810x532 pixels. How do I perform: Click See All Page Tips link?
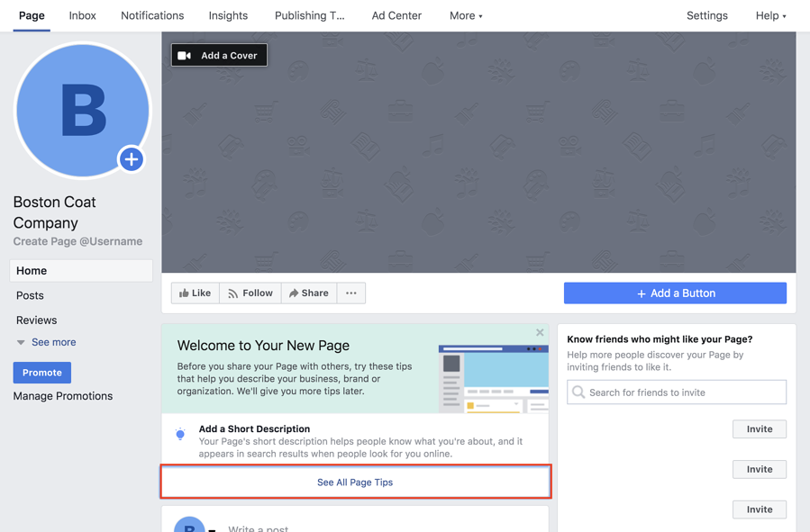(x=355, y=482)
